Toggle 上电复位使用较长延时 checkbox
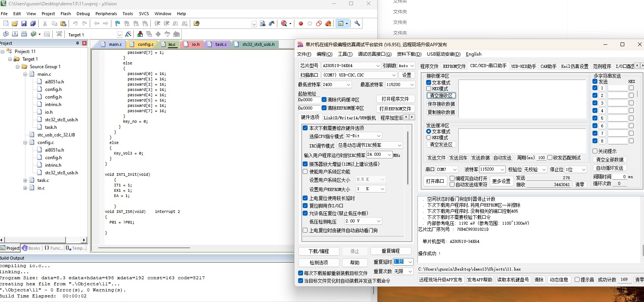Image resolution: width=644 pixels, height=302 pixels. pos(305,198)
